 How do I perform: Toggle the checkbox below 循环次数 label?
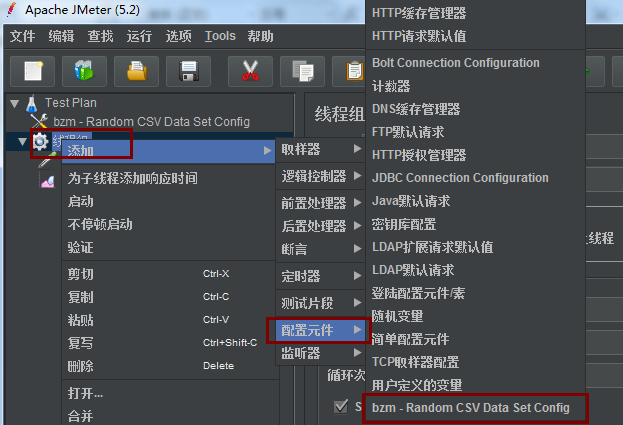[x=341, y=406]
